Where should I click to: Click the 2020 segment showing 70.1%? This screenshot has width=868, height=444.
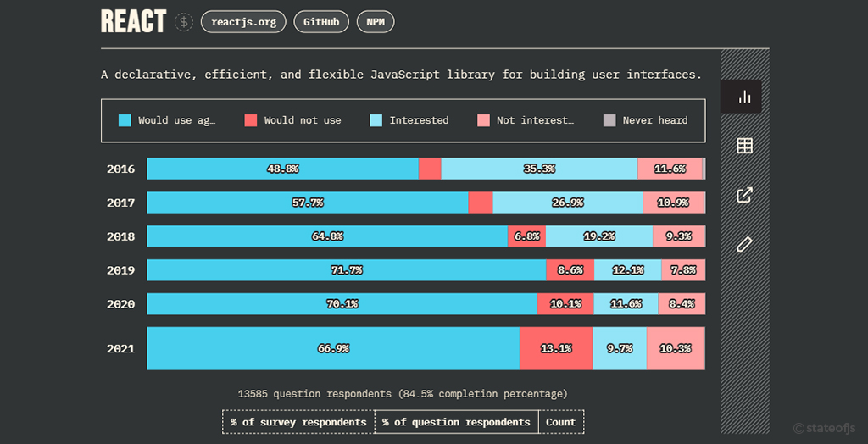point(342,304)
